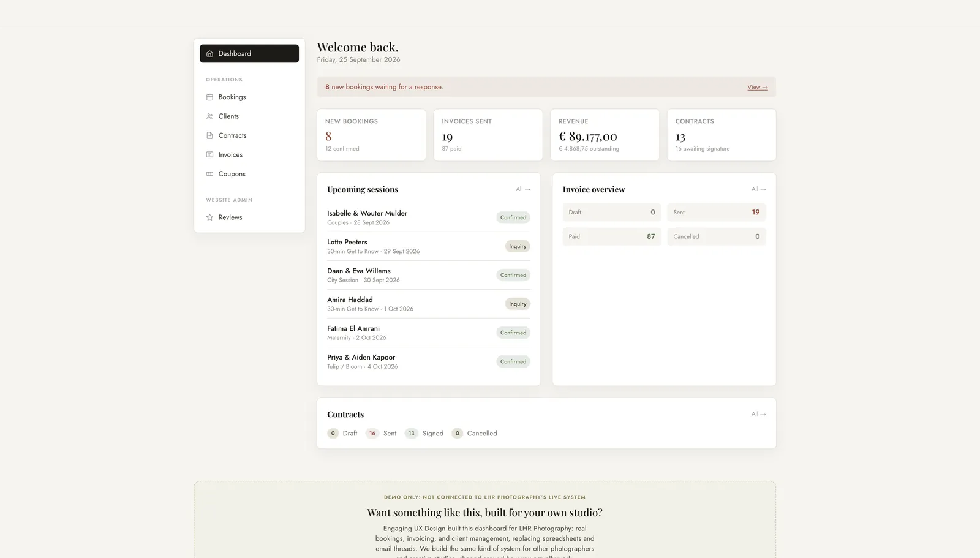Viewport: 980px width, 558px height.
Task: Click the Reviews star icon
Action: click(209, 217)
